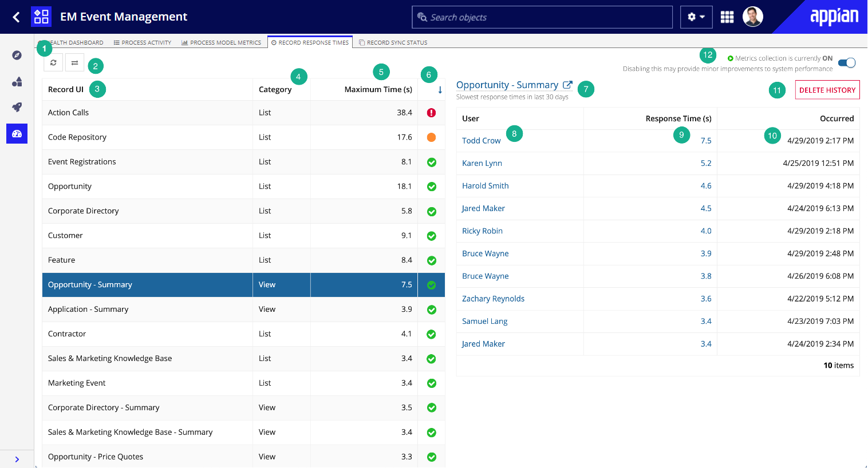868x468 pixels.
Task: Select Sales & Marketing Knowledge Base list row
Action: (x=243, y=359)
